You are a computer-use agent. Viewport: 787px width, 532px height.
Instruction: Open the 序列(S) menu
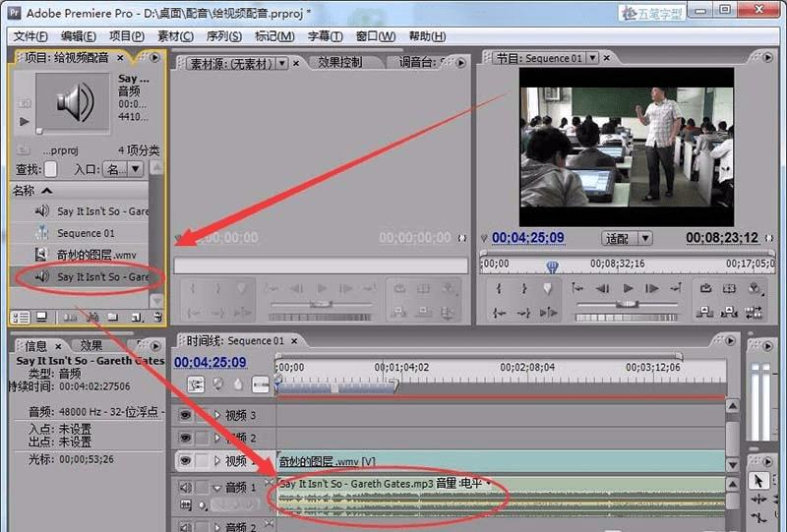[223, 36]
